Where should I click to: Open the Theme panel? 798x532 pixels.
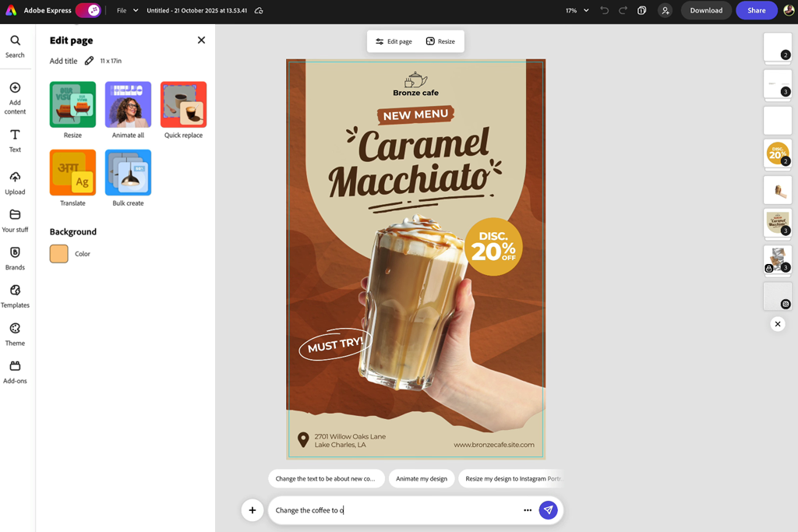point(15,335)
